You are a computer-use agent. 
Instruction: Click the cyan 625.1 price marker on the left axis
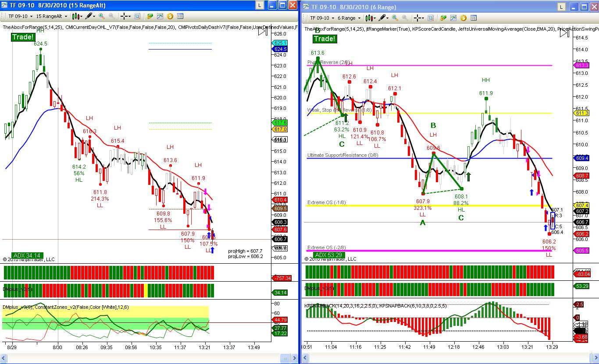(280, 43)
